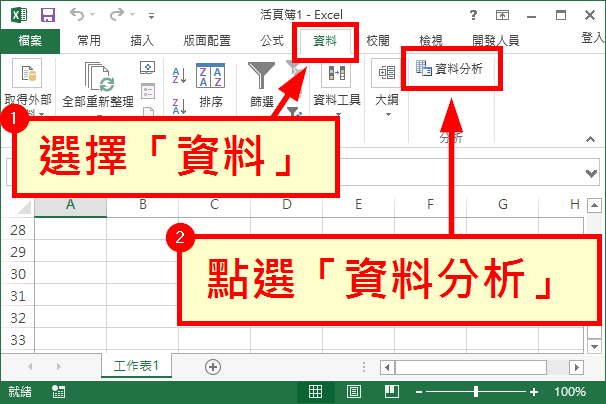Select column F header

click(430, 205)
